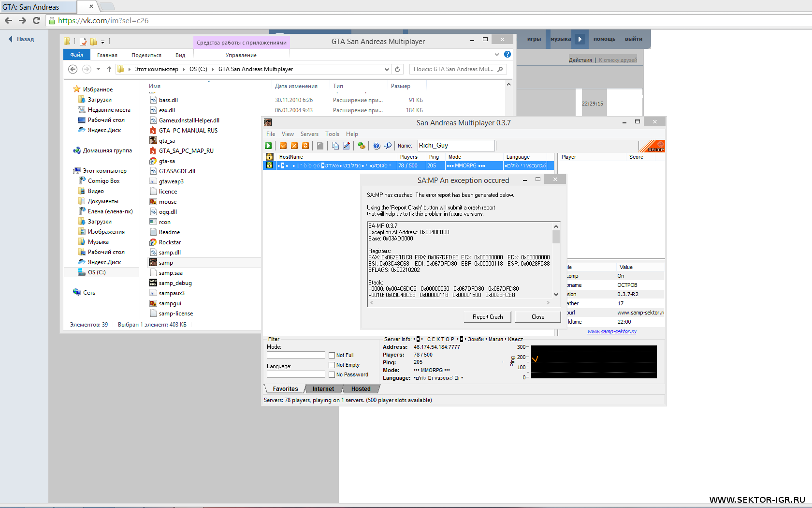Click the orange X Delete Server icon
This screenshot has height=508, width=812.
point(294,146)
